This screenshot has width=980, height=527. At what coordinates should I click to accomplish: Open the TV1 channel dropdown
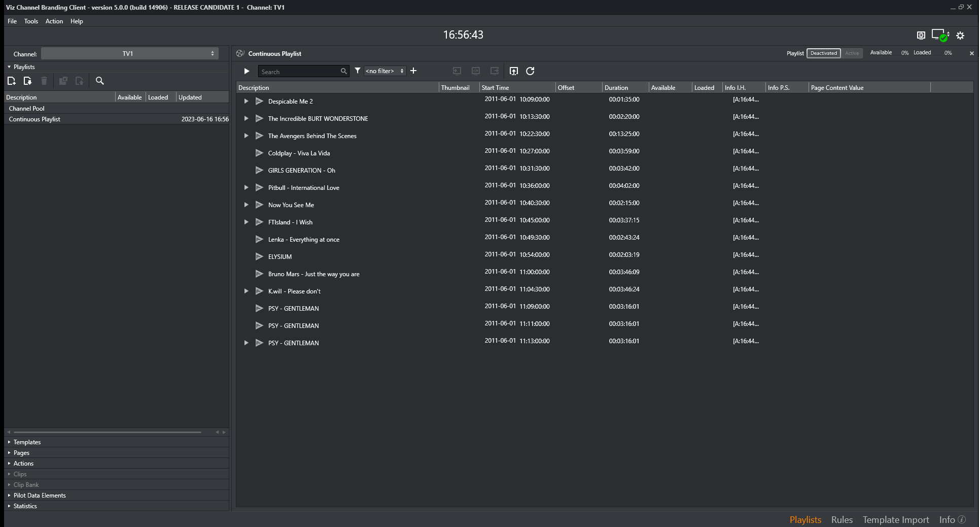[x=130, y=54]
